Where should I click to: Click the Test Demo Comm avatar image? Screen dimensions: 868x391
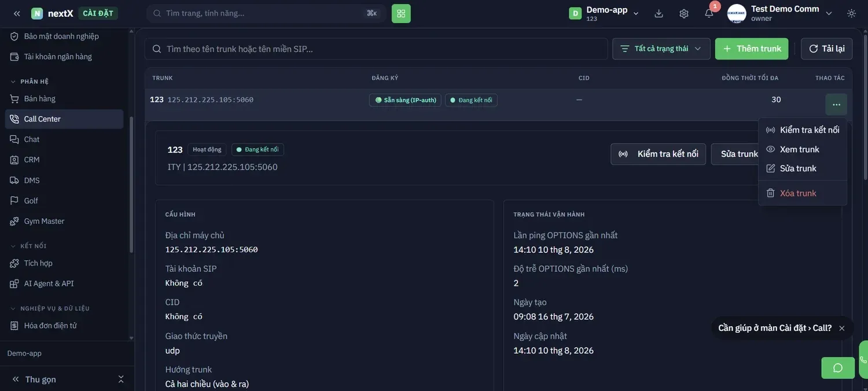point(737,13)
